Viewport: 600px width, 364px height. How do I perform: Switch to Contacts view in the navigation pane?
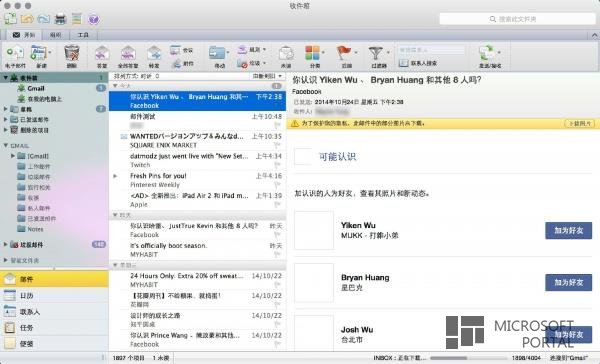click(x=54, y=312)
